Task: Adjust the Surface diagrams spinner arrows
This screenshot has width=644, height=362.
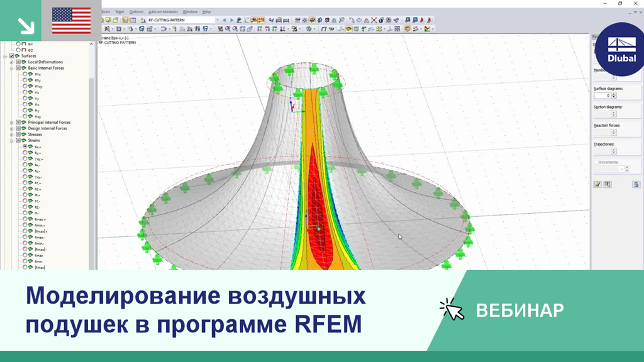Action: click(614, 96)
